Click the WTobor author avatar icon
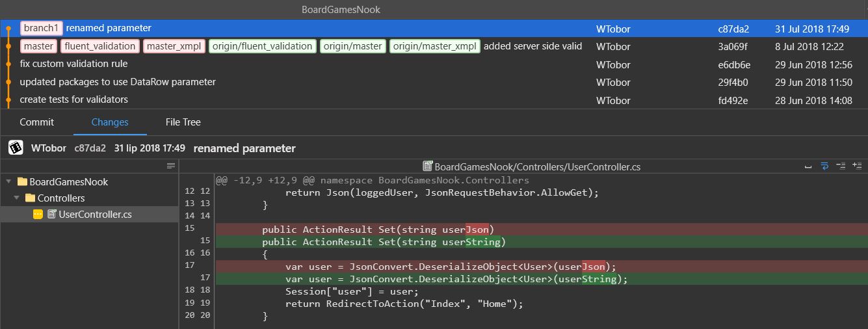Viewport: 868px width, 329px height. click(16, 148)
